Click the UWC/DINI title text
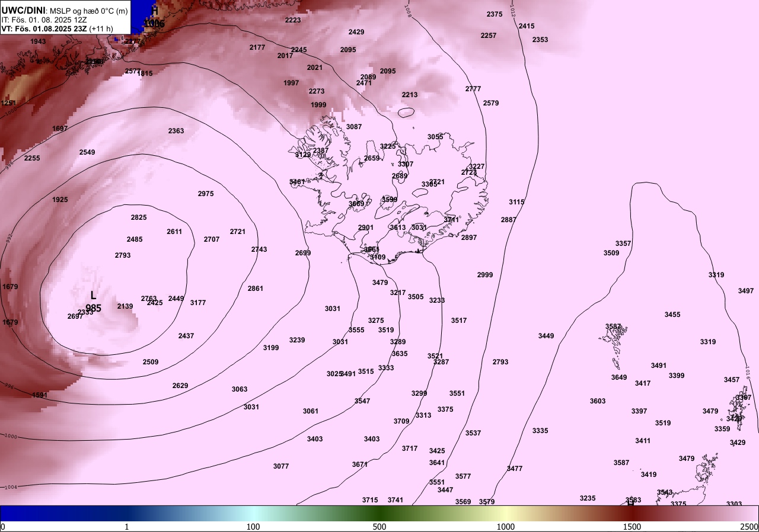 click(24, 10)
